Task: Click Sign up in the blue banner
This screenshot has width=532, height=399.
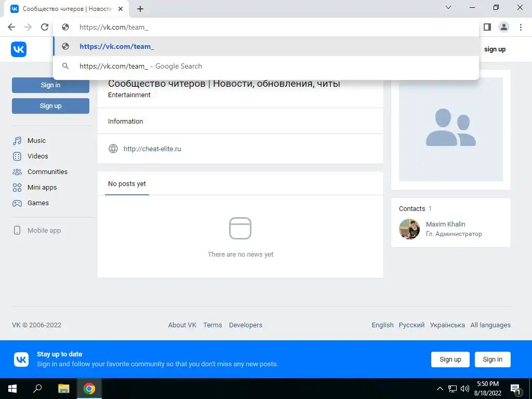Action: click(x=450, y=360)
